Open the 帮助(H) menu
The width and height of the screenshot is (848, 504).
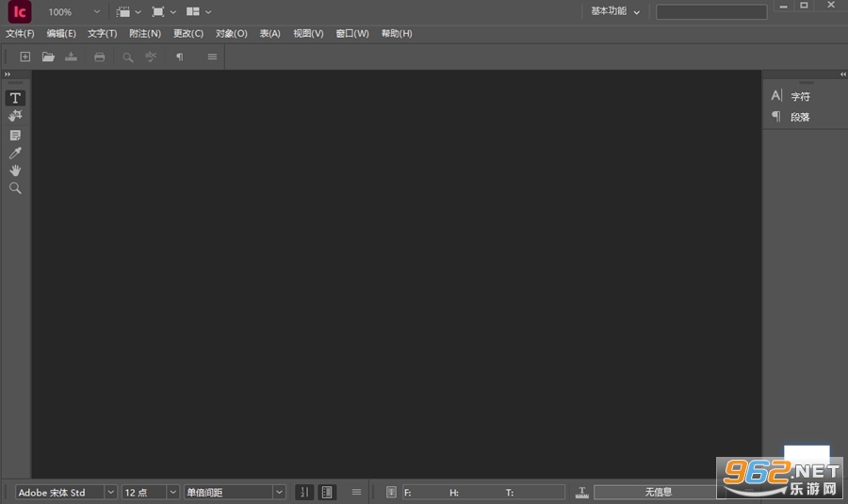click(397, 34)
